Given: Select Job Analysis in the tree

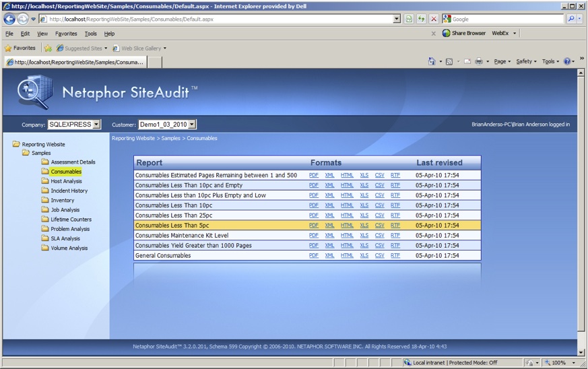Looking at the screenshot, I should pyautogui.click(x=65, y=209).
